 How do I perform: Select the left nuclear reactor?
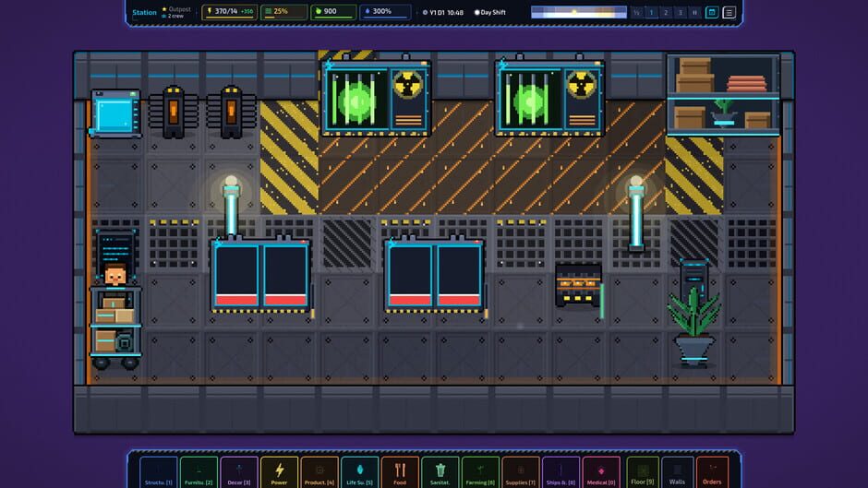(377, 97)
